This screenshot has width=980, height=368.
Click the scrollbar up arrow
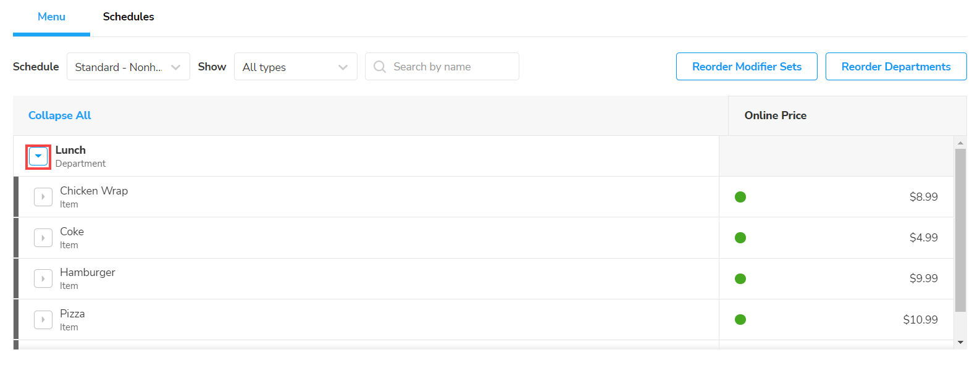click(960, 143)
